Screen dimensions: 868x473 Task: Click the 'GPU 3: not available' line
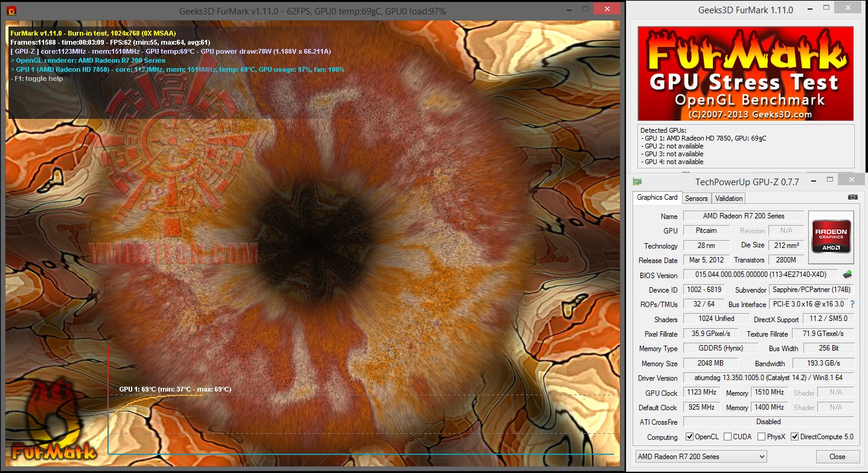672,154
